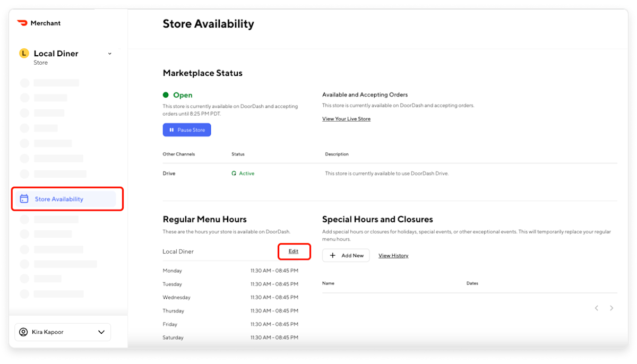Click the Local Diner label above hours

pos(178,252)
